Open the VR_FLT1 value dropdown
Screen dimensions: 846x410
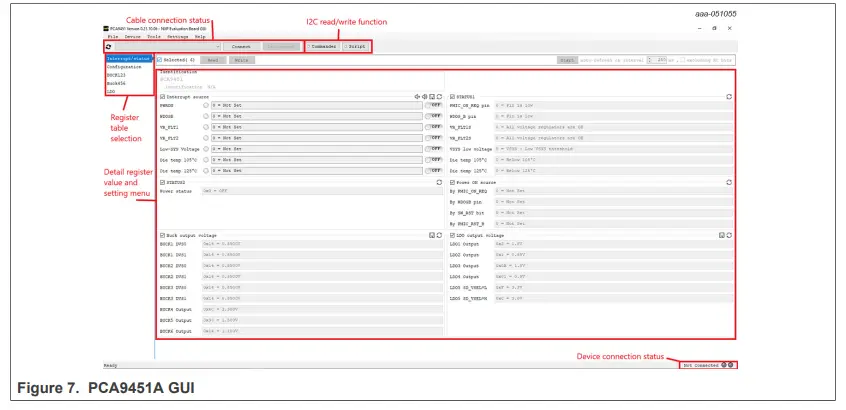tap(317, 127)
